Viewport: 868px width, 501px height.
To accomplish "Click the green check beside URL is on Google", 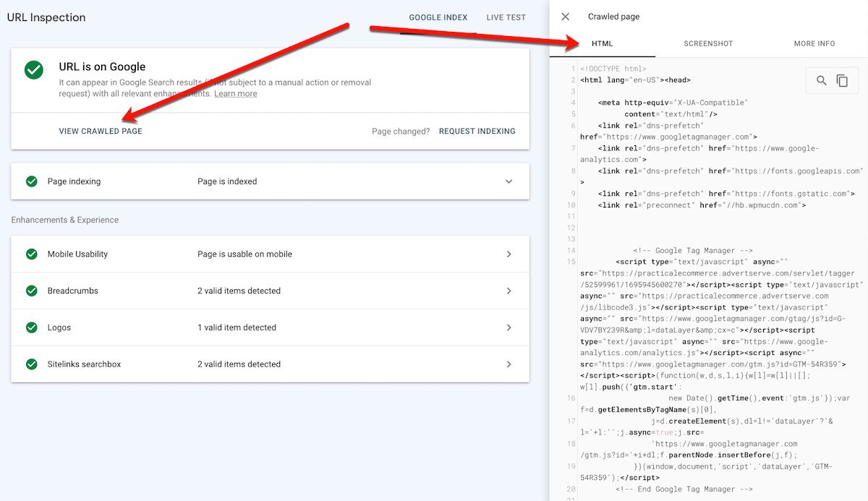I will click(x=33, y=70).
